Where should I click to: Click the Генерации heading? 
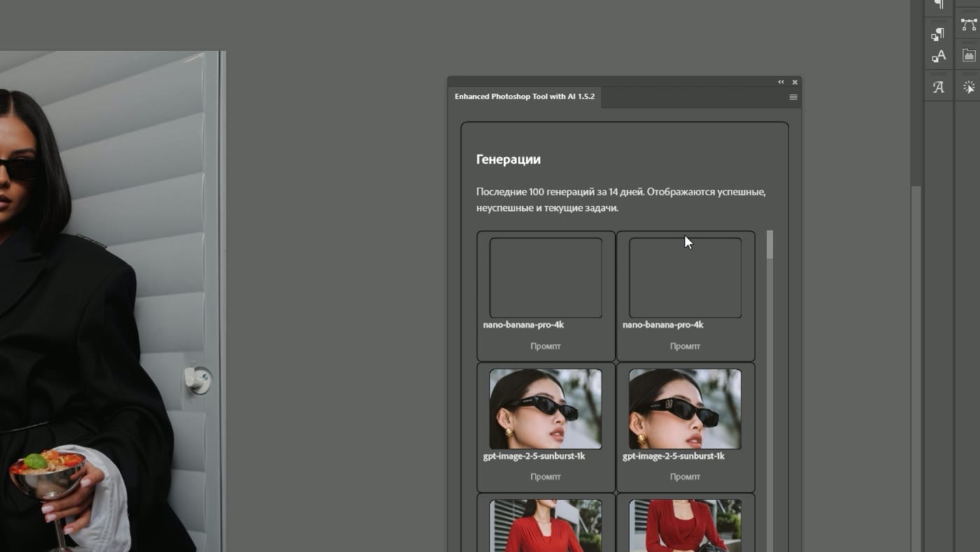click(508, 160)
